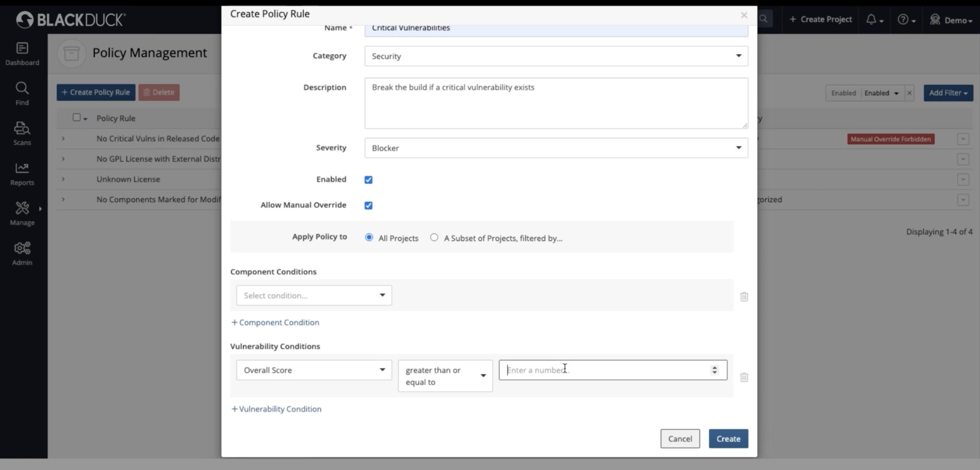Delete the Overall Score vulnerability condition
Viewport: 980px width, 470px height.
[744, 377]
